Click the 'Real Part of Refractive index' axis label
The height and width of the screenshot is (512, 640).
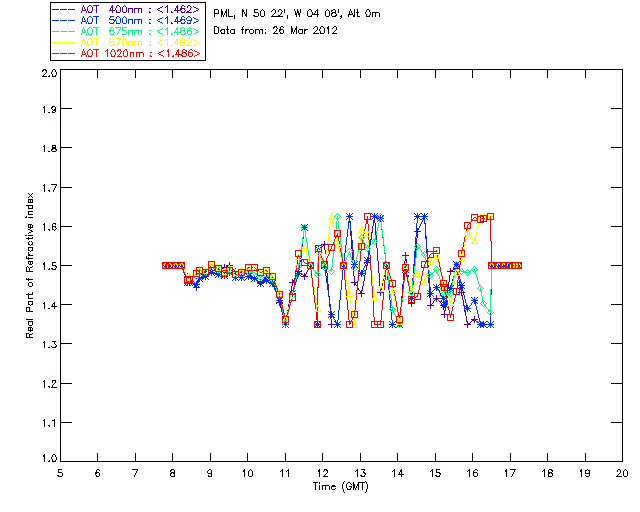29,265
